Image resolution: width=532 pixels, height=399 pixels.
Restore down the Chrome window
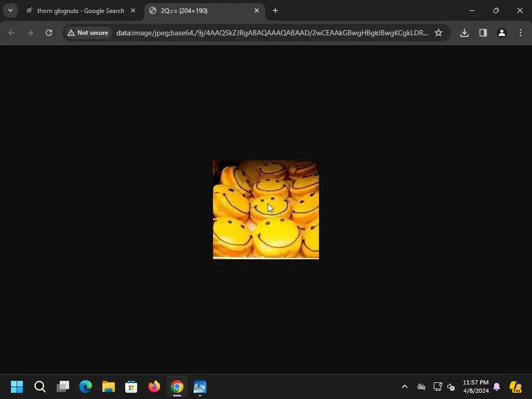(x=496, y=11)
